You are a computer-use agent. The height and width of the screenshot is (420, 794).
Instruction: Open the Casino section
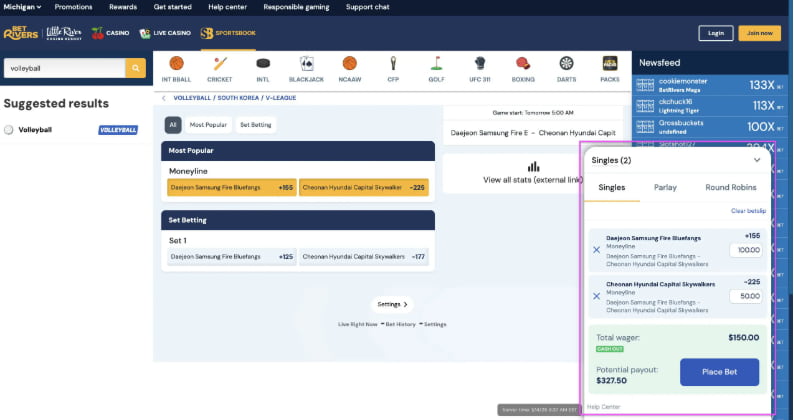tap(110, 33)
